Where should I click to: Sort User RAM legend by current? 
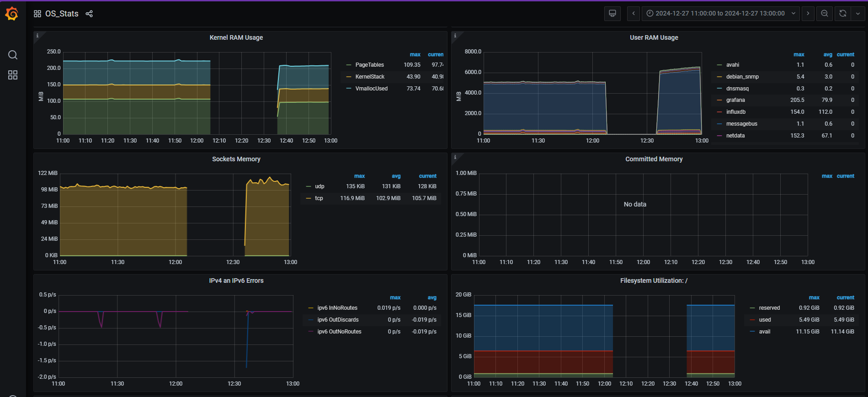point(846,54)
